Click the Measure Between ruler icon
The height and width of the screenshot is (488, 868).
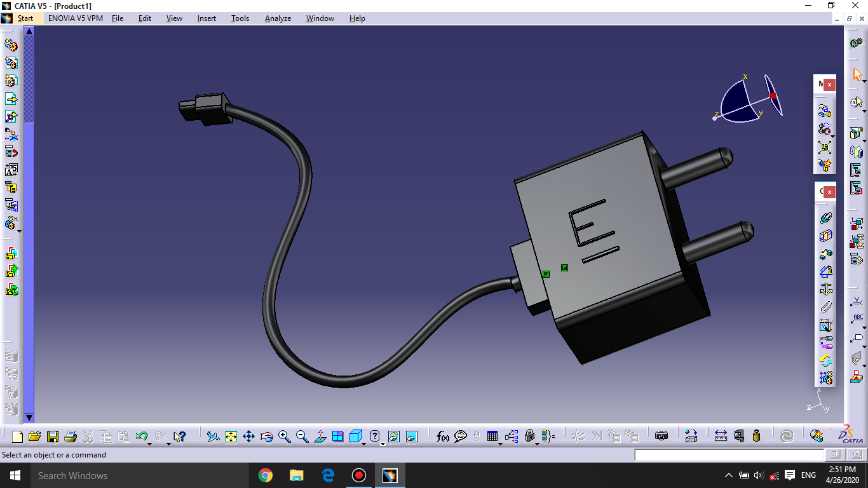[x=721, y=437]
